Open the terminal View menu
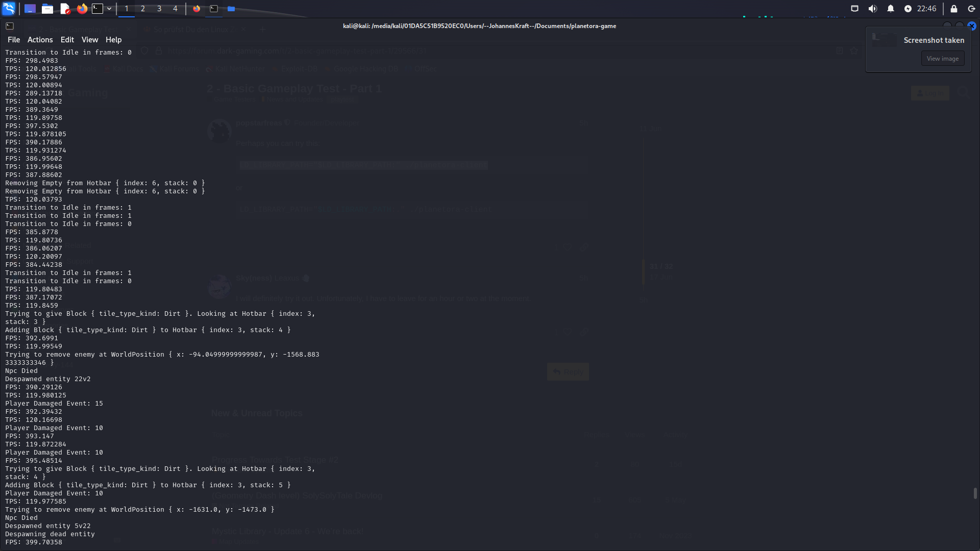980x551 pixels. (89, 40)
